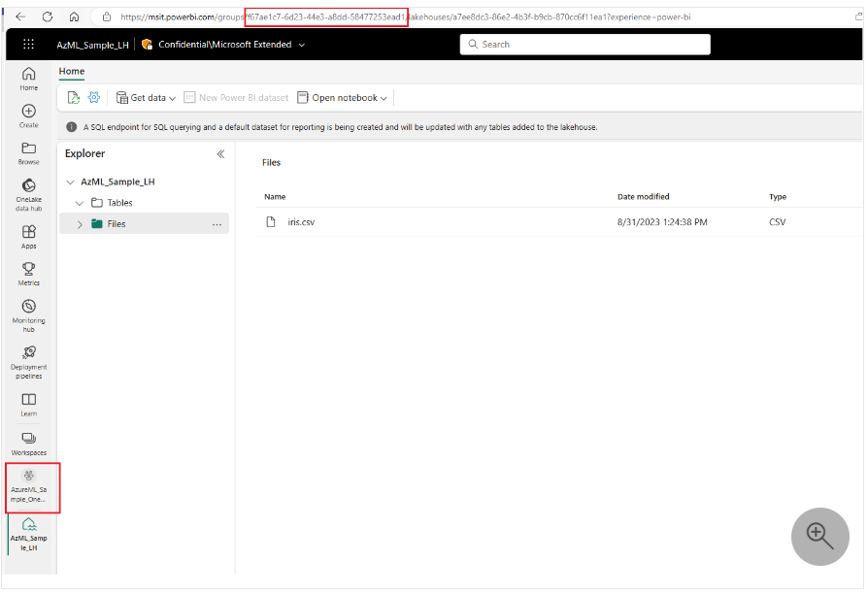Screen dimensions: 868x594
Task: Open Monitoring hub
Action: pyautogui.click(x=29, y=316)
